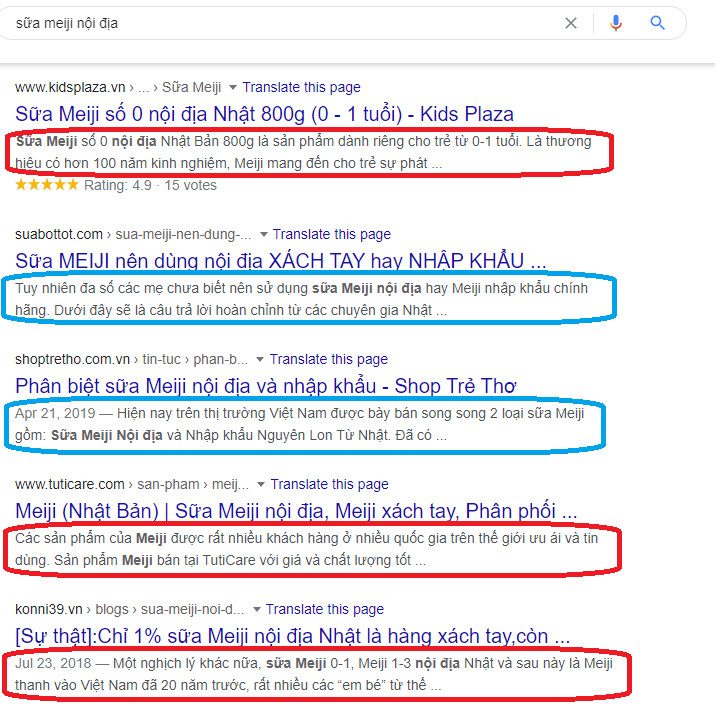
Task: Start voice search with the microphone icon
Action: click(x=616, y=22)
